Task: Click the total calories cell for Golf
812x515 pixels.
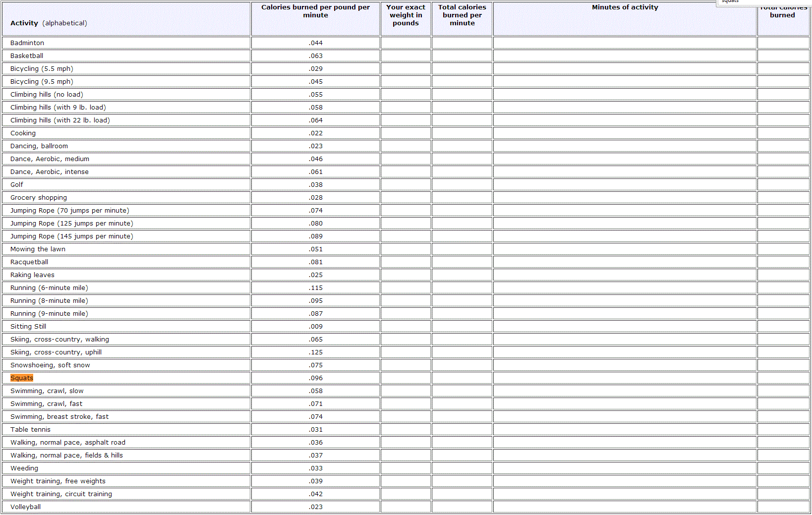Action: 783,184
